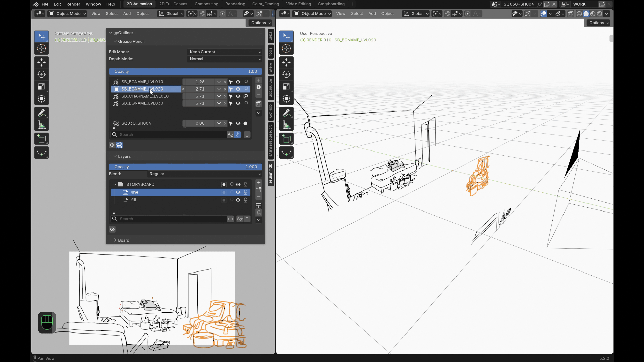Click the sort alphabetically icon in object search

tap(230, 135)
